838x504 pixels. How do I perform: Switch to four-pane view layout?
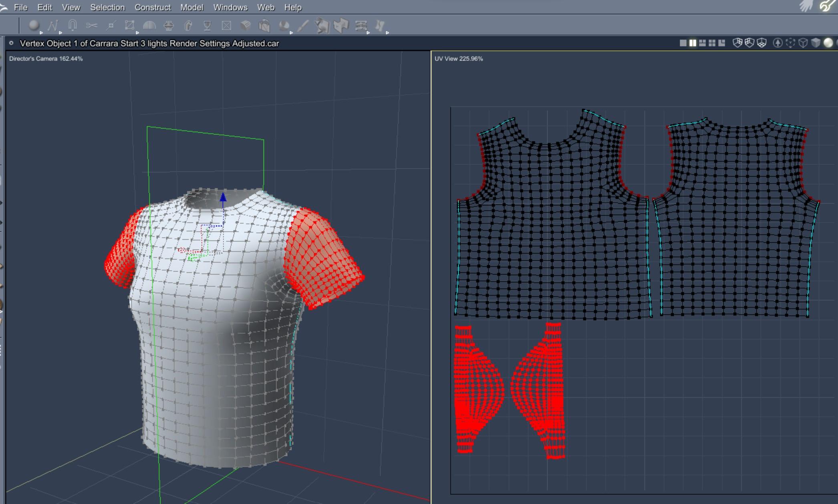[712, 43]
